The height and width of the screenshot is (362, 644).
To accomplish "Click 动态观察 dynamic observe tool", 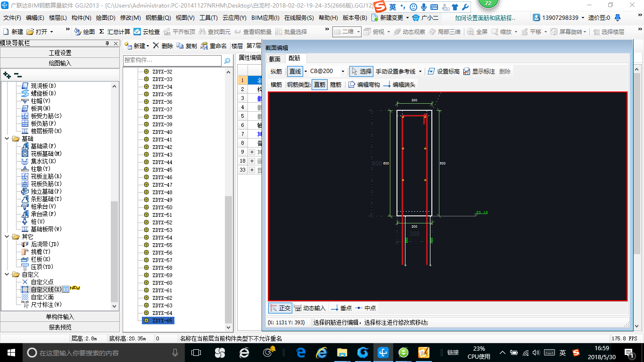I will point(409,32).
